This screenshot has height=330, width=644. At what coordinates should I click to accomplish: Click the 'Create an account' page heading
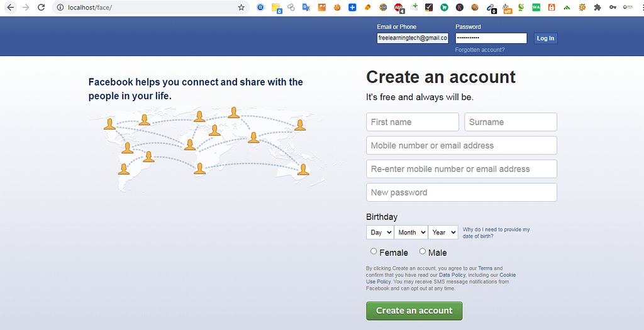click(441, 77)
